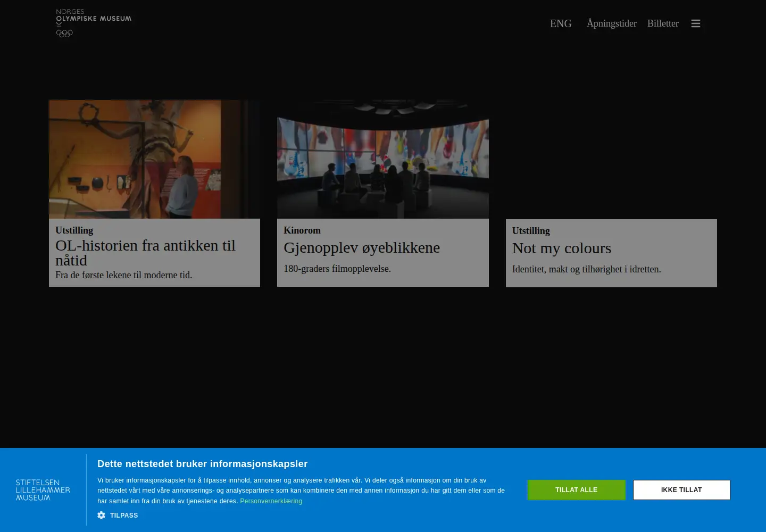Open 'Gjenopplev øyeblikkene' title

pos(362,247)
